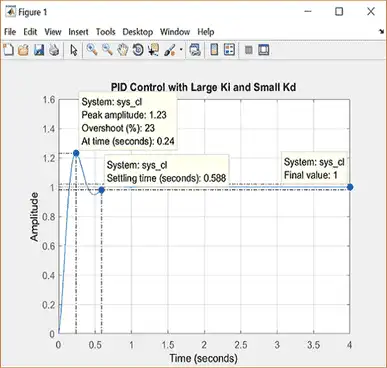Select the Zoom In magnifier tool
Image resolution: width=387 pixels, height=368 pixels.
pos(92,50)
